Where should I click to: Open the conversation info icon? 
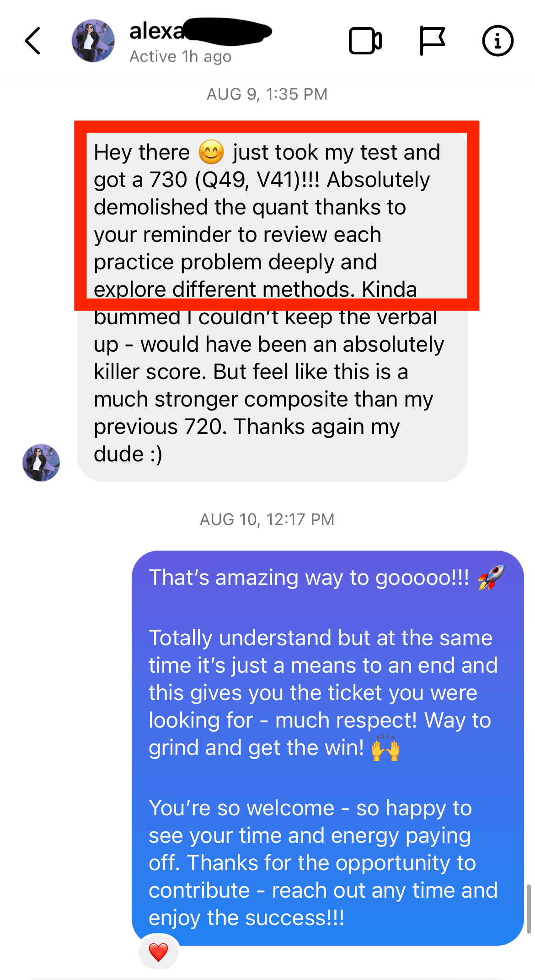pos(498,41)
